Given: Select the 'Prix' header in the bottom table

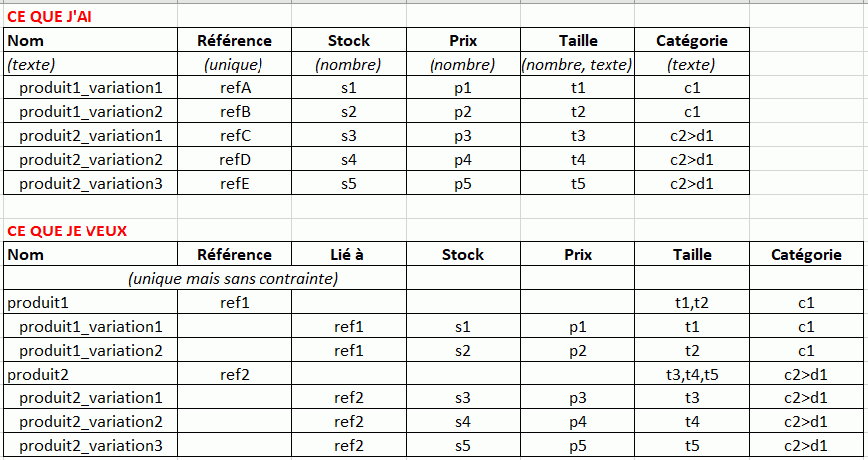Looking at the screenshot, I should (578, 255).
